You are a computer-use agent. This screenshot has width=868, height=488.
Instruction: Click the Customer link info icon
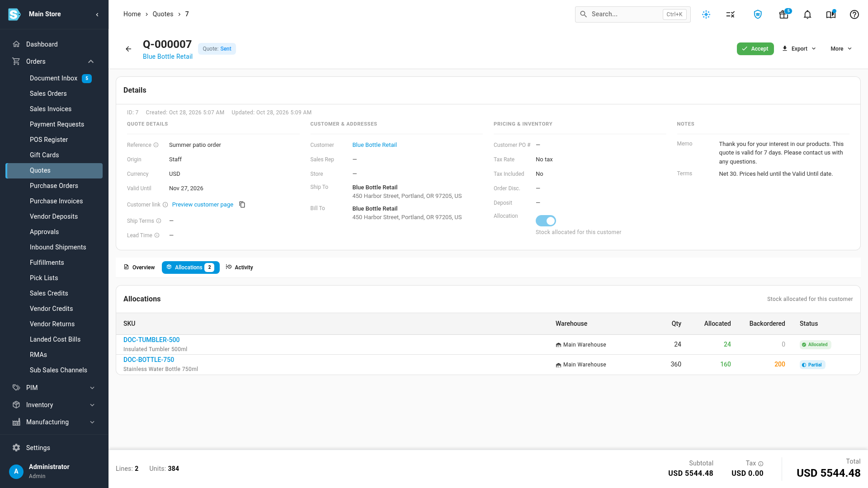[165, 205]
